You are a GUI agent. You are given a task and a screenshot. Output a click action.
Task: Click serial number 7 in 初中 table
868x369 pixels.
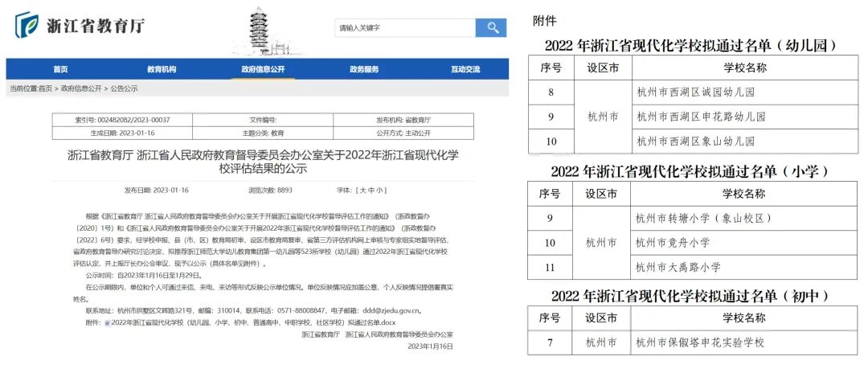[551, 343]
